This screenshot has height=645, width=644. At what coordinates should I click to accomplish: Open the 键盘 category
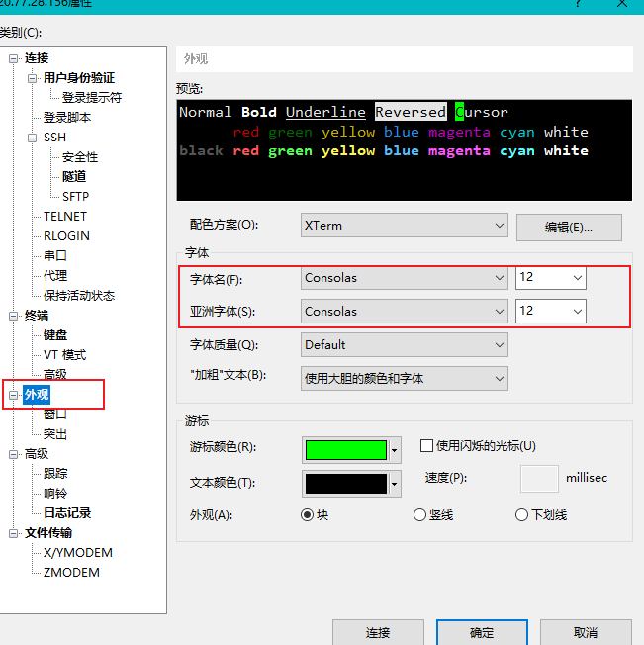coord(55,335)
